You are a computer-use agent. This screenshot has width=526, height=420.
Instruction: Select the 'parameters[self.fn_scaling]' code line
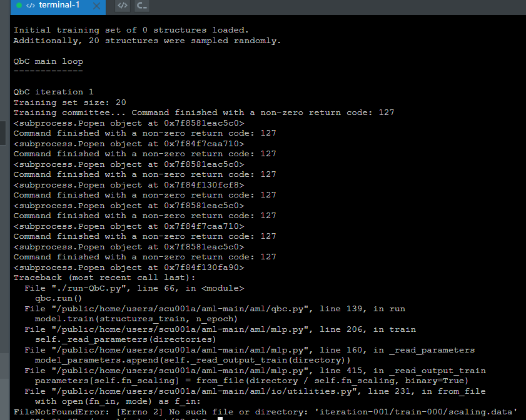[x=251, y=381]
